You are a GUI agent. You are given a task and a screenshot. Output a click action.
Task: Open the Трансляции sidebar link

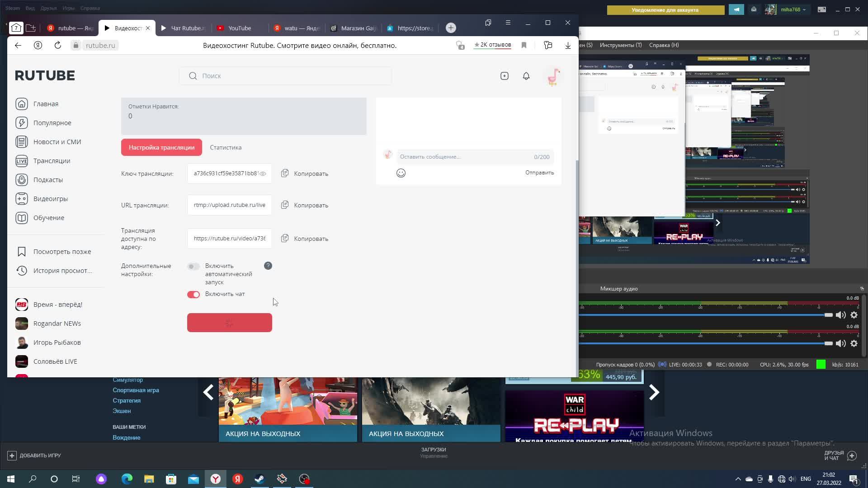(52, 161)
